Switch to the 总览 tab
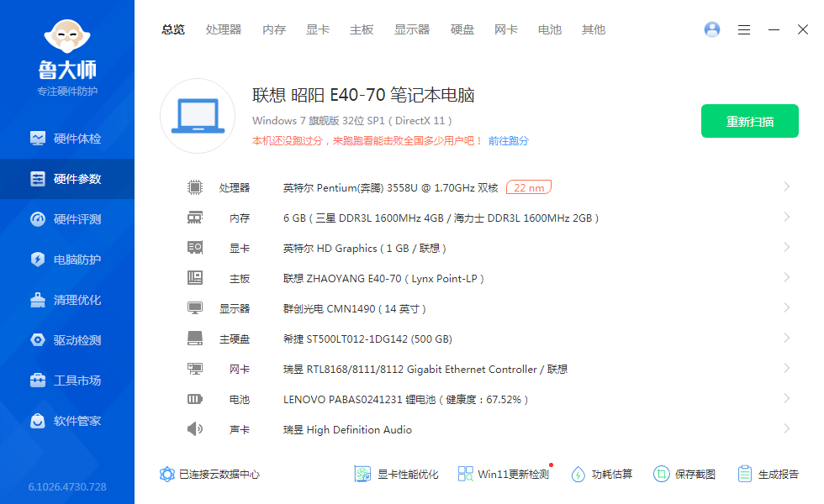Image resolution: width=824 pixels, height=504 pixels. (173, 30)
